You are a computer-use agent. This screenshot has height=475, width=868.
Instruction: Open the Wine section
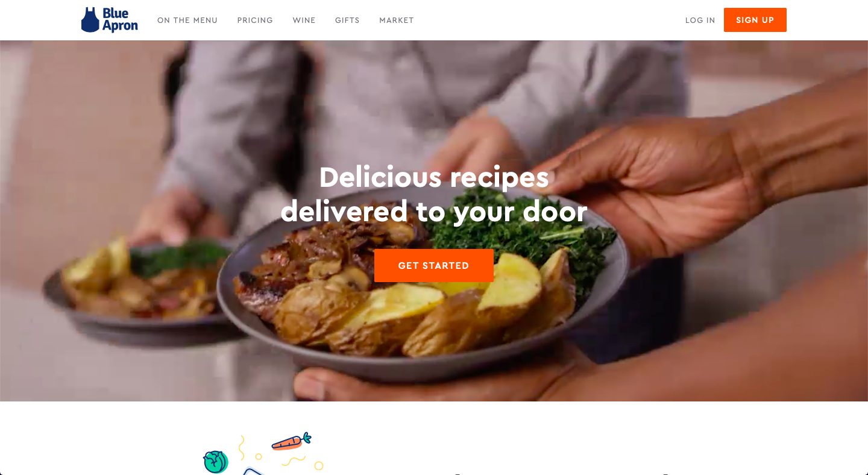tap(304, 20)
